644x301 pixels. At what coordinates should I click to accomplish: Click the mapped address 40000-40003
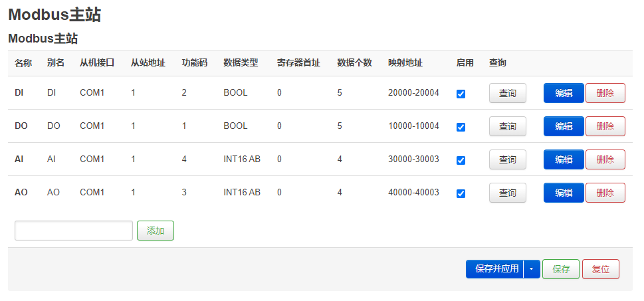tap(413, 192)
